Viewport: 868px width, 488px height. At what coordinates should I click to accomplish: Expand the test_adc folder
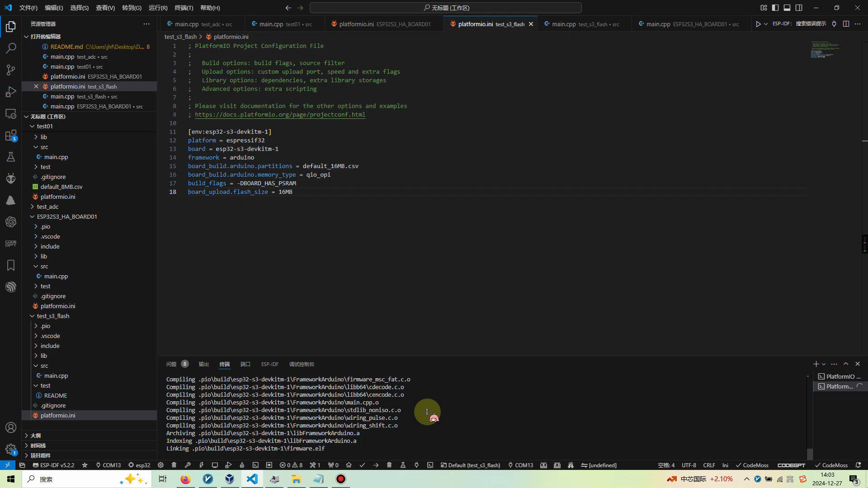tap(47, 206)
